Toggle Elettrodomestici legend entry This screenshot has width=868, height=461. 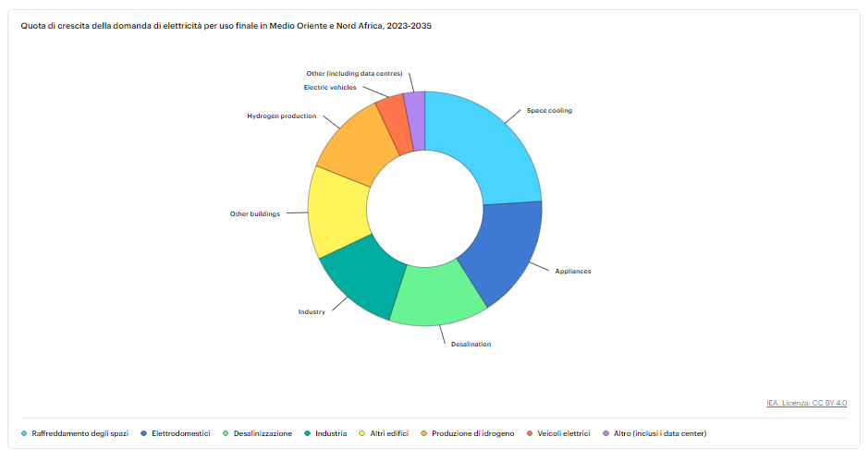181,433
